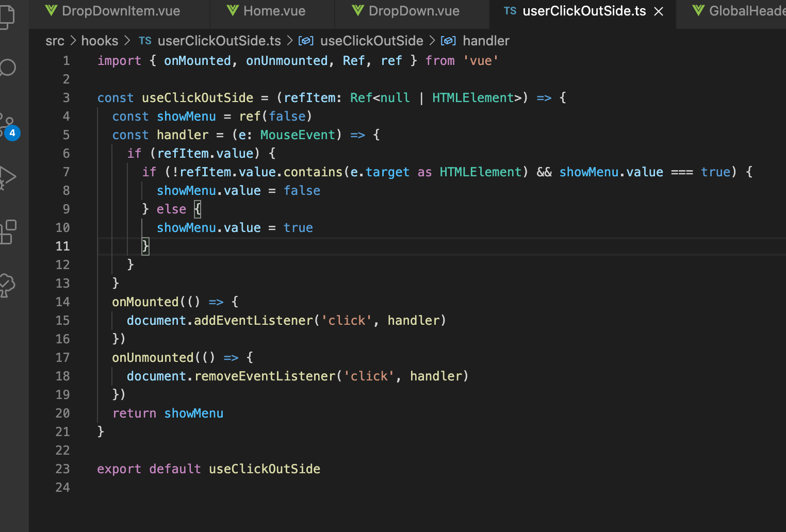786x532 pixels.
Task: Click 'showMenu' declaration on line 4
Action: click(x=186, y=117)
